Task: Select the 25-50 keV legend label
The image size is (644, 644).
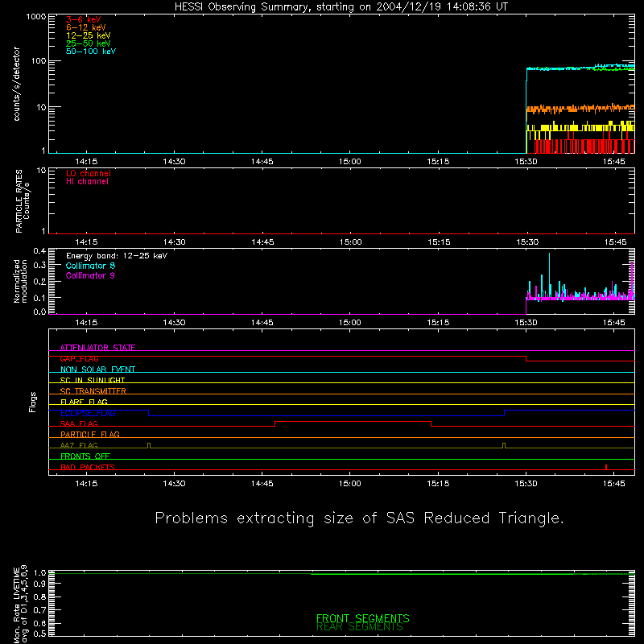Action: [x=89, y=43]
